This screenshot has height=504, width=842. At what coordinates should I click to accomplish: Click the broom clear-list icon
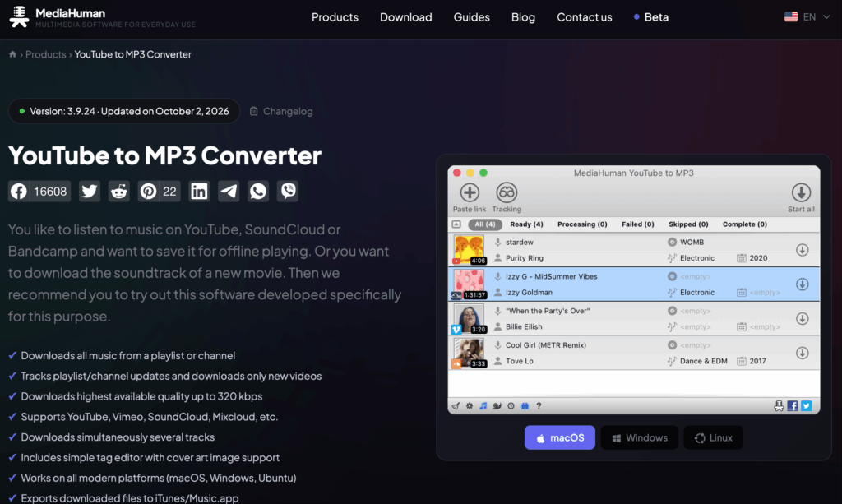(456, 406)
